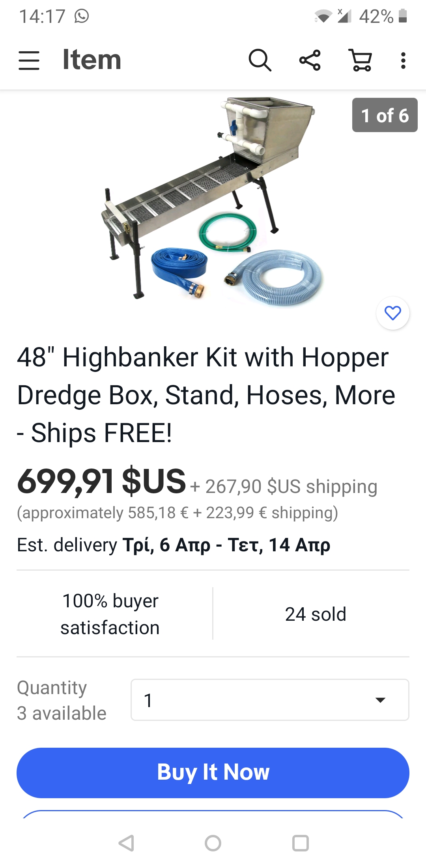Tap the search magnifier icon

260,60
